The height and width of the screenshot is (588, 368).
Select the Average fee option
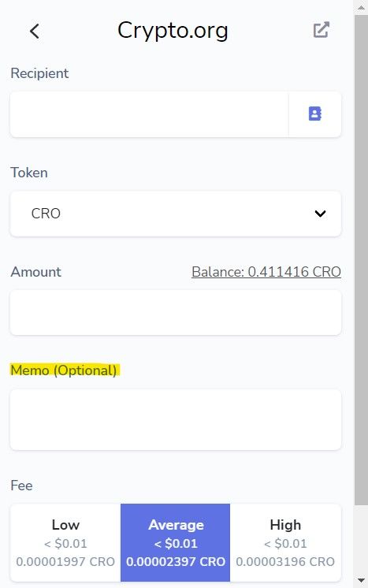point(176,542)
